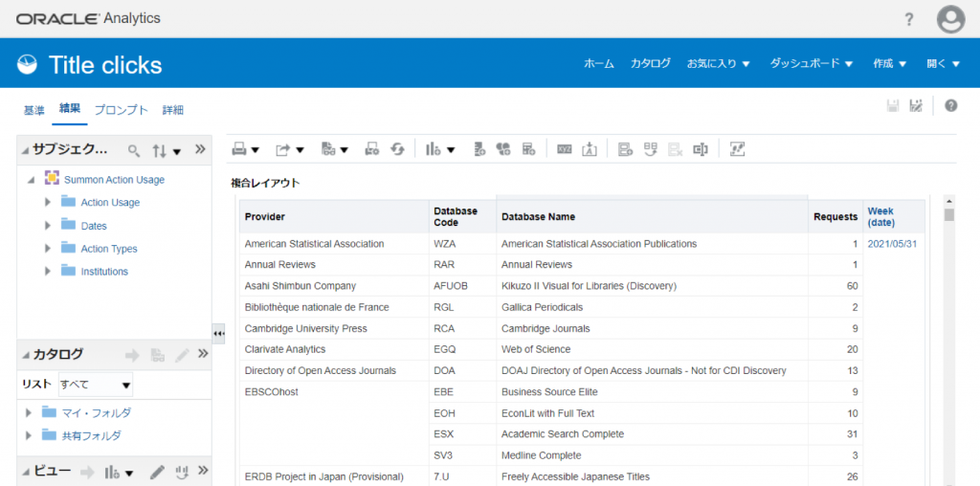Click the XYZ compound layout icon
The width and height of the screenshot is (980, 486).
pyautogui.click(x=565, y=149)
